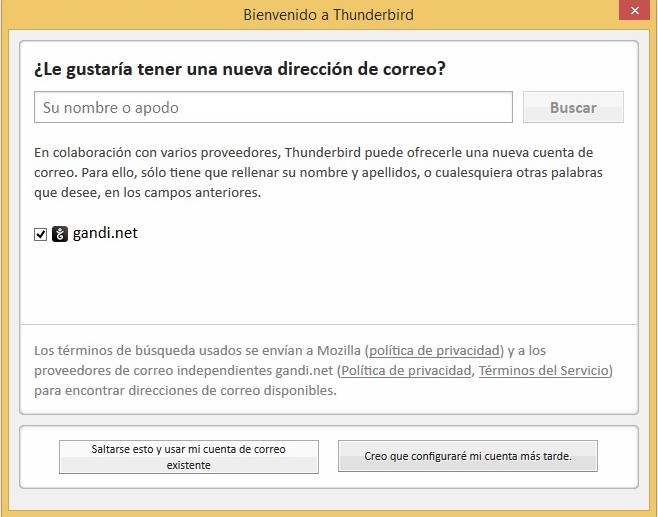
Task: Open the "Términos del Servicio" link
Action: pyautogui.click(x=543, y=370)
